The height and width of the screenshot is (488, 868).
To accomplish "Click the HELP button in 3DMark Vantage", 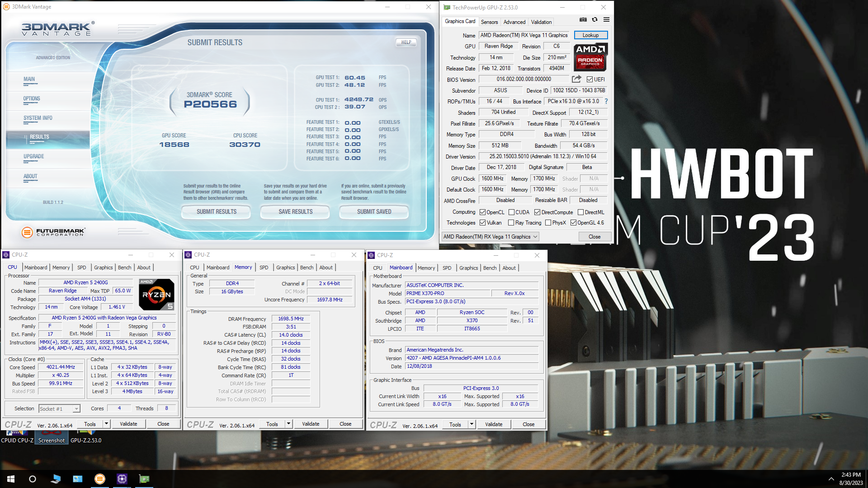I will click(x=406, y=42).
